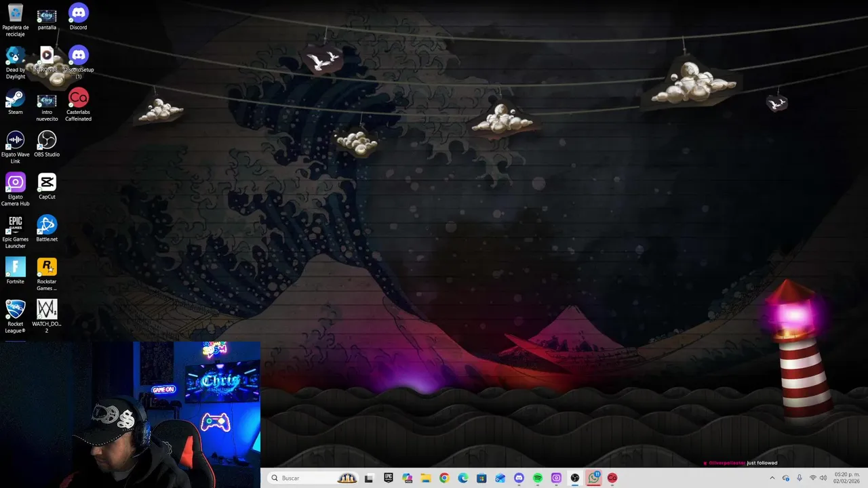Viewport: 868px width, 488px height.
Task: Select the Elgato Camera Hub desktop icon
Action: pyautogui.click(x=15, y=190)
